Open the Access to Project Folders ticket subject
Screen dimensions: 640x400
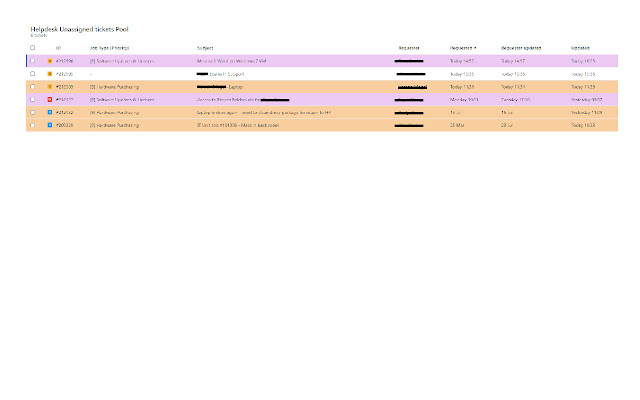coord(243,100)
